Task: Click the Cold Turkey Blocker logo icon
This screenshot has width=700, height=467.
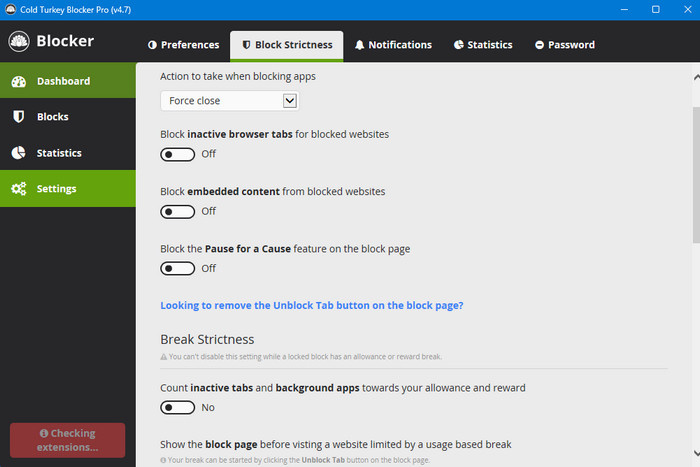Action: click(18, 42)
